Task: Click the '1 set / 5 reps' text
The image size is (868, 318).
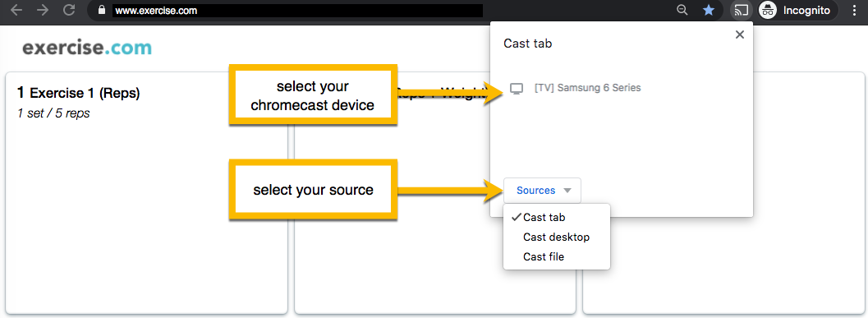Action: [53, 113]
